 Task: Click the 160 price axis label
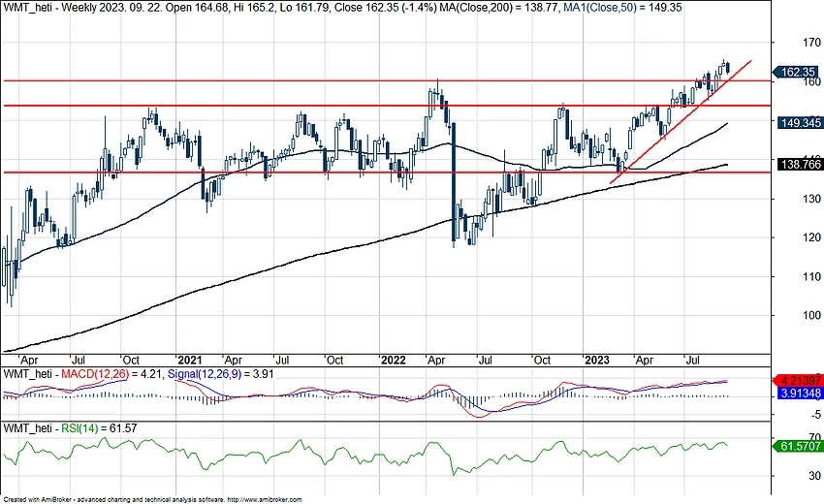(812, 81)
